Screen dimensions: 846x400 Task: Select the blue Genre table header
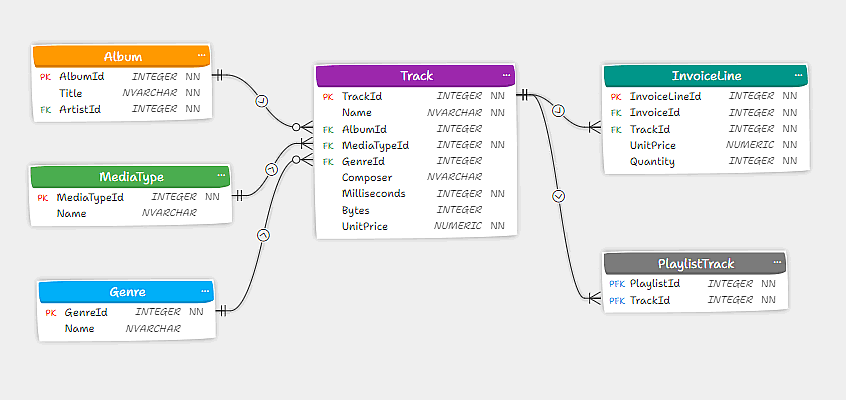click(126, 292)
